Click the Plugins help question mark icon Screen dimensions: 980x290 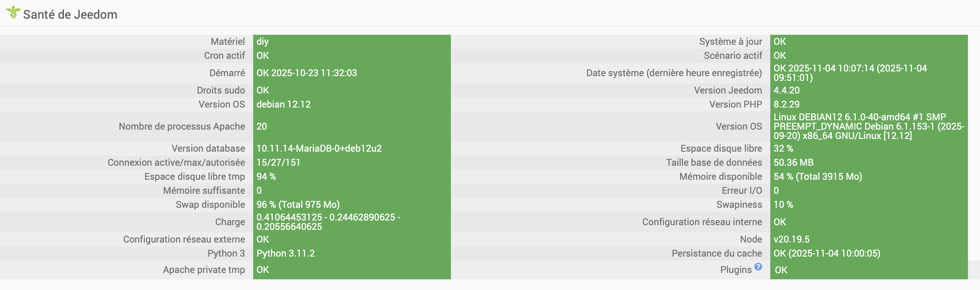point(758,267)
